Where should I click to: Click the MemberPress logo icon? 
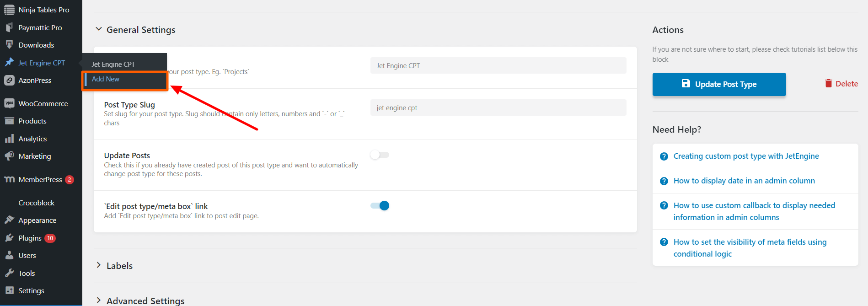pyautogui.click(x=9, y=179)
